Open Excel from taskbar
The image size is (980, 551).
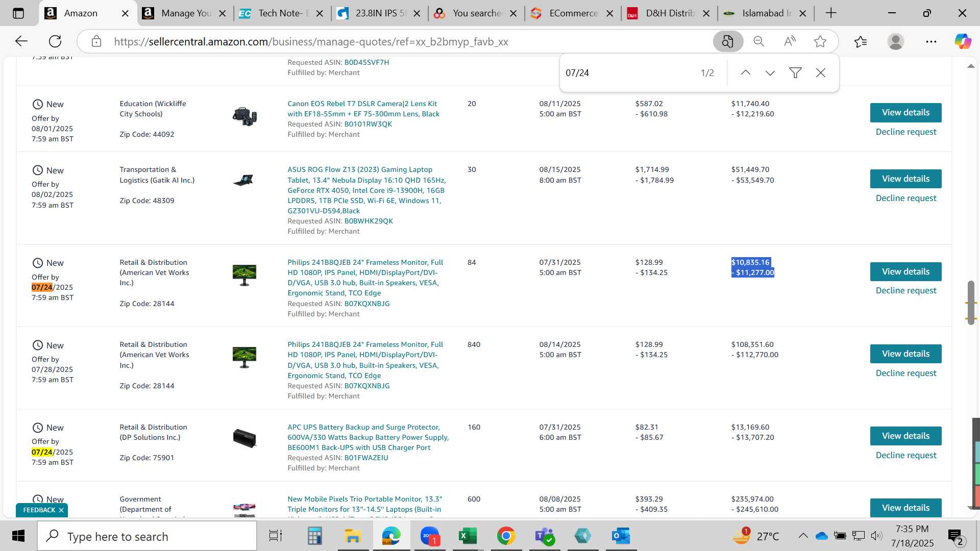click(x=468, y=536)
